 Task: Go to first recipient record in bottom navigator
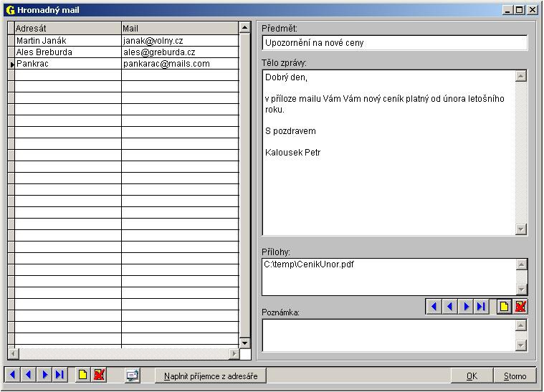coord(13,375)
